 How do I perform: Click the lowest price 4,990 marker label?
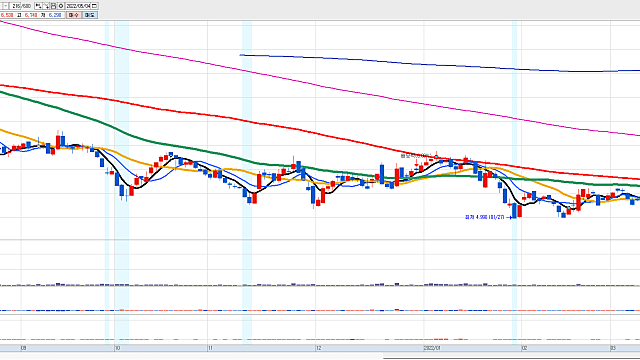coord(485,217)
